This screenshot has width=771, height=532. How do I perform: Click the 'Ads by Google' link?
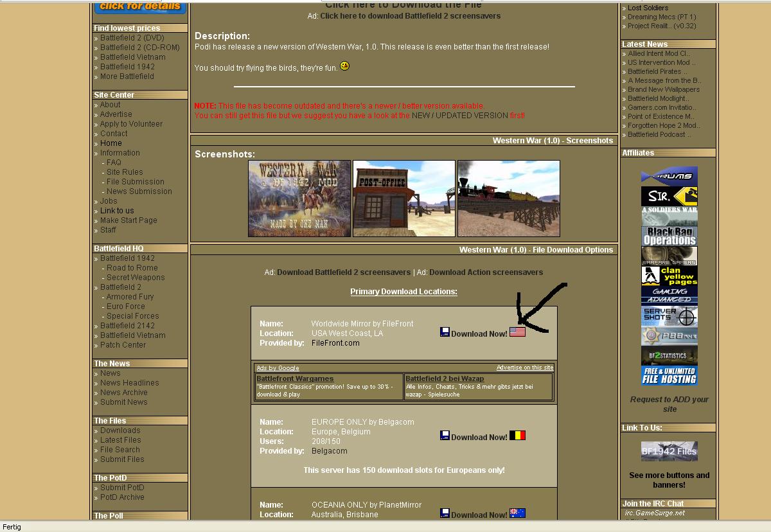click(278, 368)
